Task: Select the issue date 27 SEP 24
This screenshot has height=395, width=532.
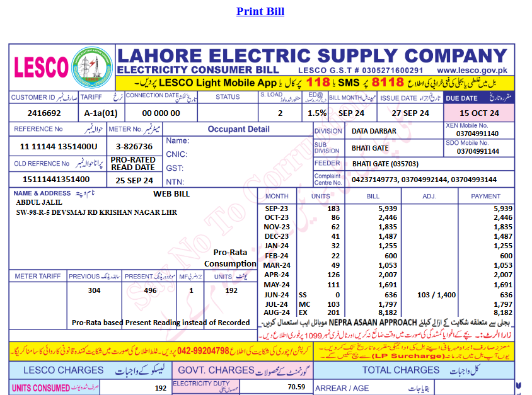Action: coord(410,113)
